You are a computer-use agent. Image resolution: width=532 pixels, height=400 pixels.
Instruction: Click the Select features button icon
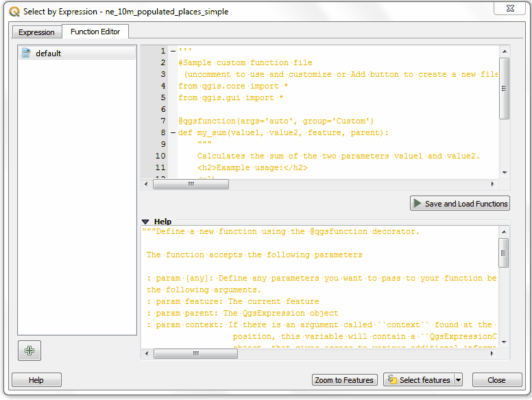391,380
